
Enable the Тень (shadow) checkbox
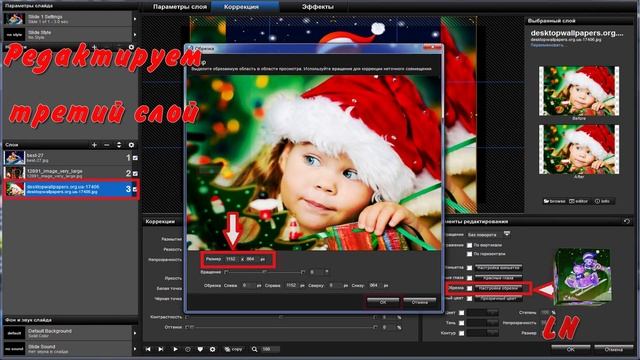pos(462,323)
